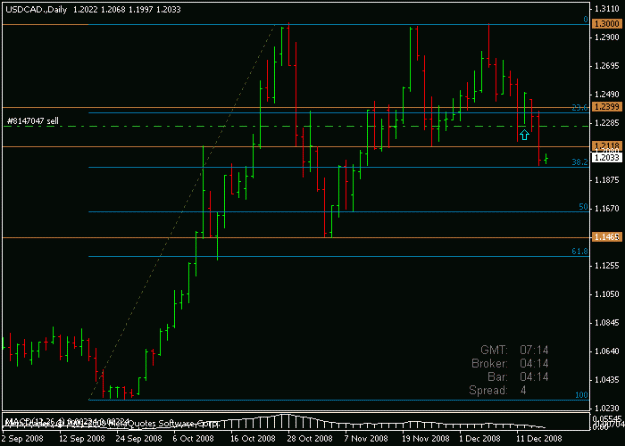Screen dimensions: 625x446
Task: Select the Fibonacci 38.2 level label
Action: click(x=580, y=162)
